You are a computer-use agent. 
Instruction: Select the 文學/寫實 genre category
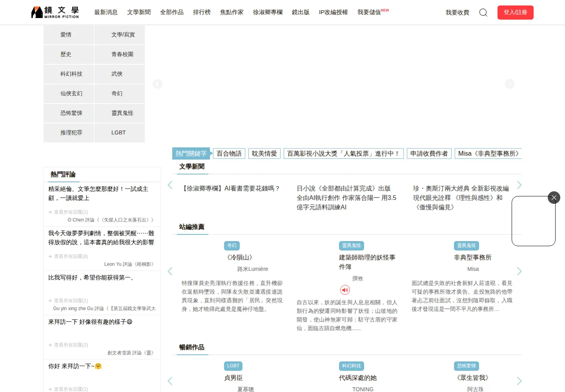tap(120, 34)
